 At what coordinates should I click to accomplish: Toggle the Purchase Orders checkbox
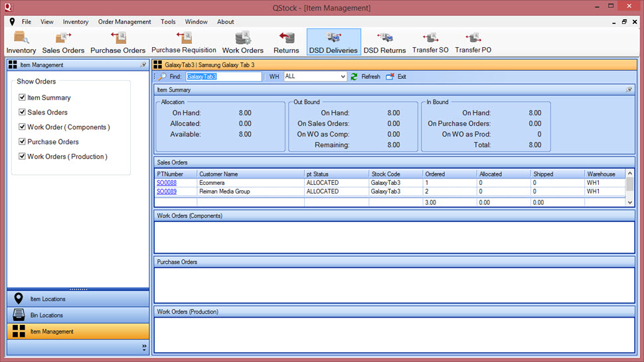pyautogui.click(x=23, y=142)
